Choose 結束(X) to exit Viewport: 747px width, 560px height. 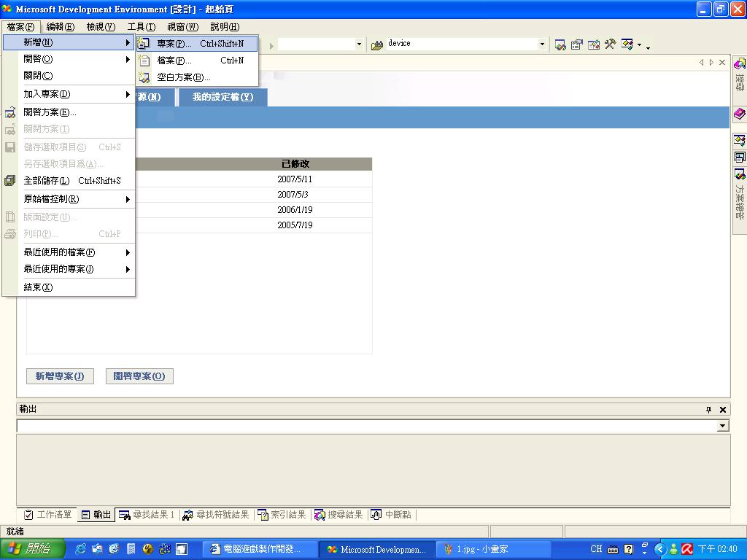click(x=69, y=287)
